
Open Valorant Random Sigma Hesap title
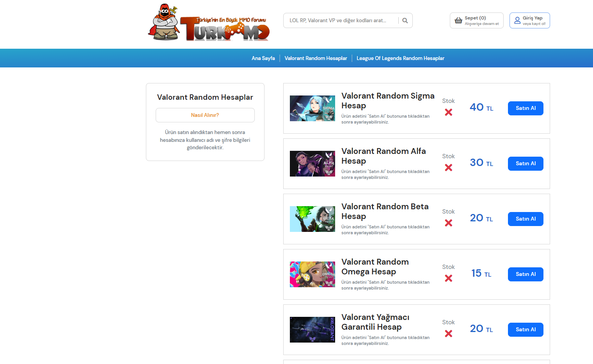[388, 101]
